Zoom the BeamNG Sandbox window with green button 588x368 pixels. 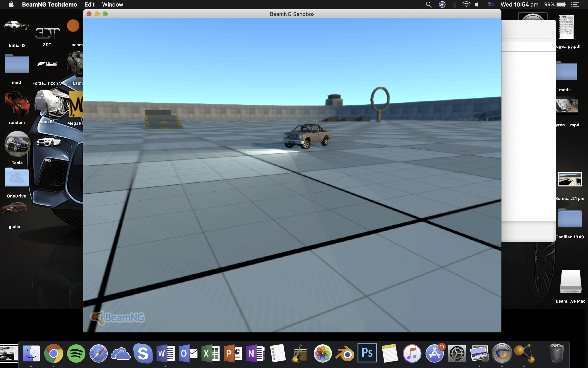(105, 14)
